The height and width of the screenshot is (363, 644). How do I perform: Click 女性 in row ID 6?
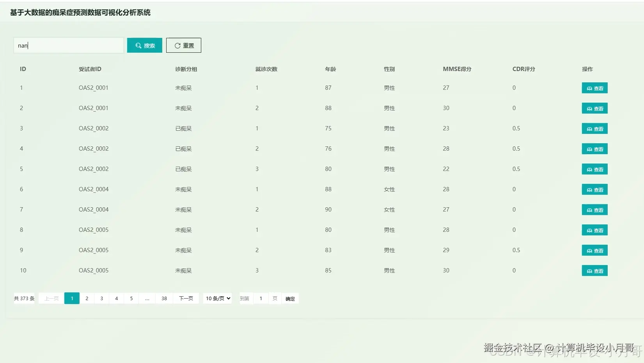click(389, 189)
